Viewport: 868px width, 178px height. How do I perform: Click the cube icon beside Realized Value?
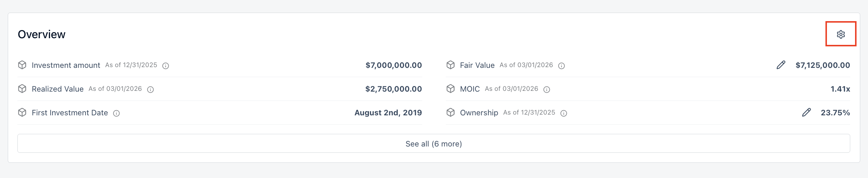(22, 89)
